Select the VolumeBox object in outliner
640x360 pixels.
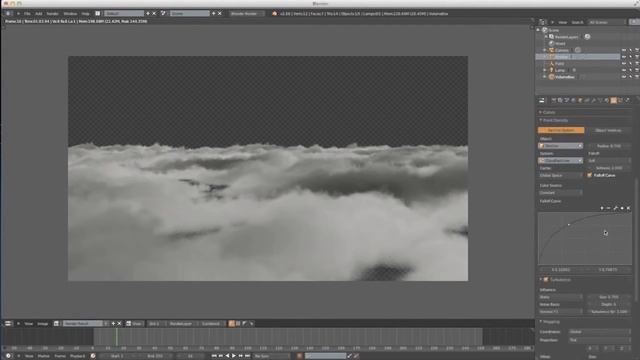(x=565, y=77)
